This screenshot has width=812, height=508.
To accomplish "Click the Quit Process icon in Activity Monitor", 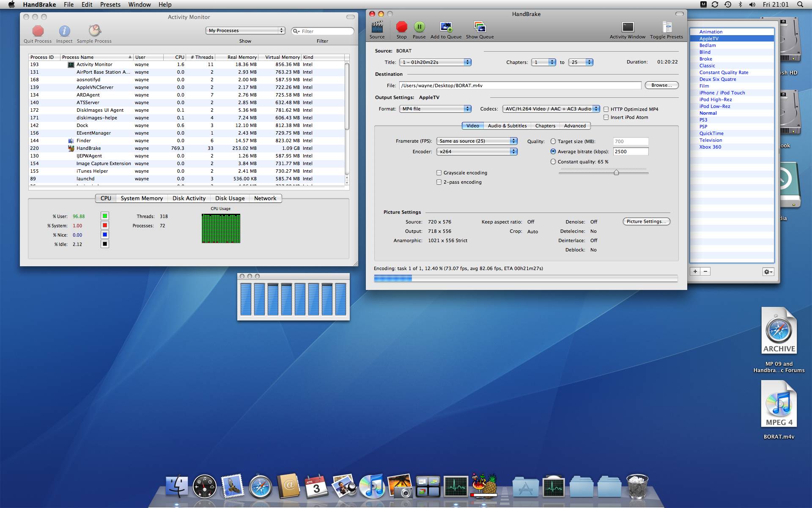I will pos(38,31).
